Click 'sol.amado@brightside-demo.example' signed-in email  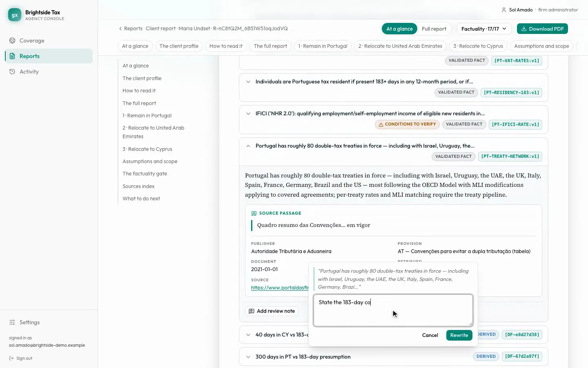pyautogui.click(x=47, y=346)
